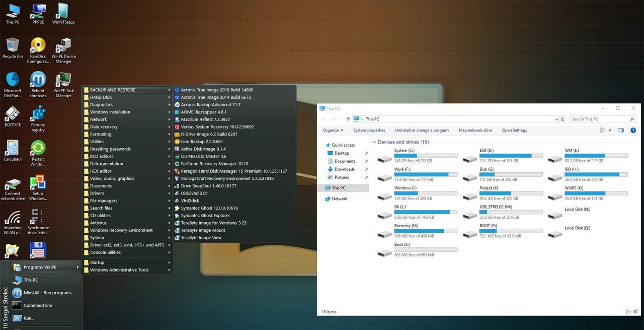Open RamDisk Configuration desktop icon

point(38,50)
